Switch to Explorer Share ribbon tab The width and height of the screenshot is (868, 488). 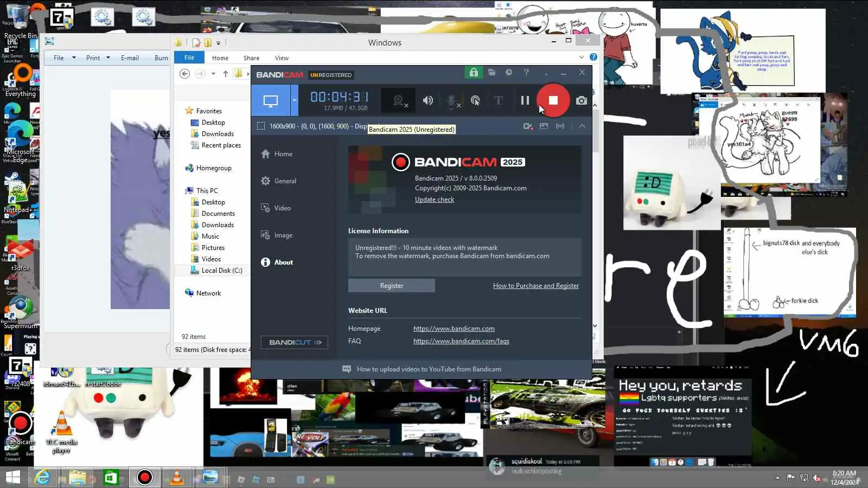[251, 58]
